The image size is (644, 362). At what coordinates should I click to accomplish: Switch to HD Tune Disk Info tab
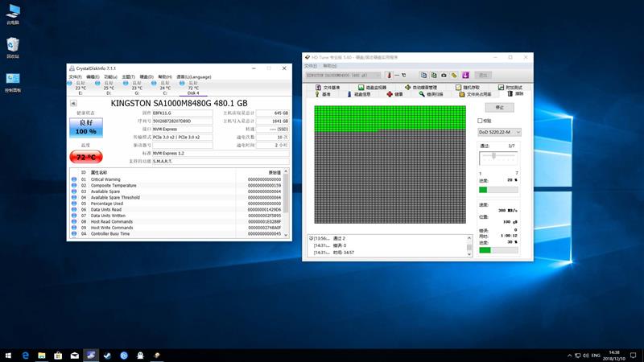[x=358, y=94]
